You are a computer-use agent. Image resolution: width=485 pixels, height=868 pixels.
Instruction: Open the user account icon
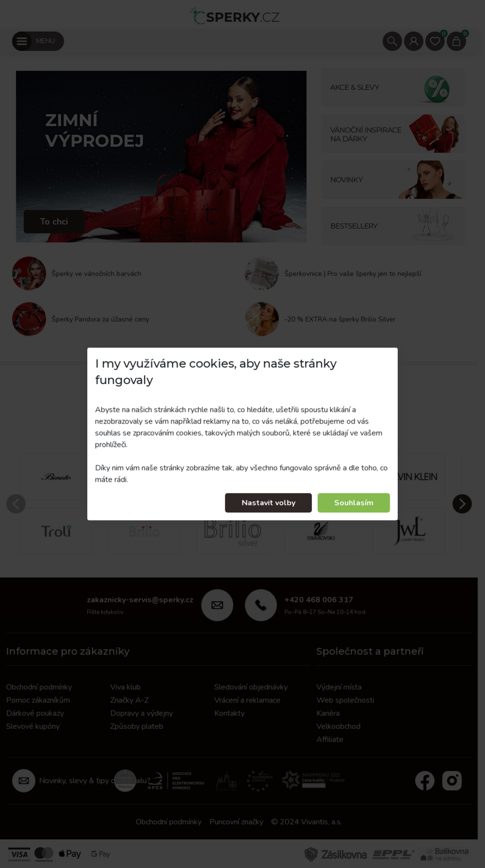[x=413, y=41]
